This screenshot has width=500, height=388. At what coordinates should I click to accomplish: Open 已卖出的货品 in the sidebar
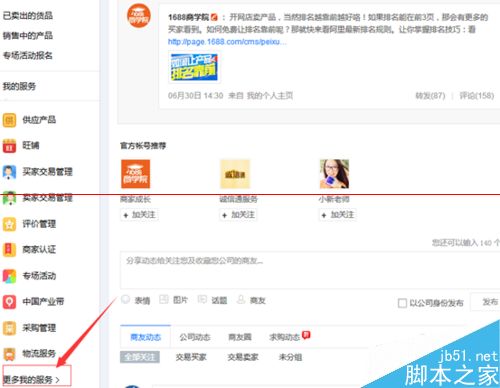(28, 15)
